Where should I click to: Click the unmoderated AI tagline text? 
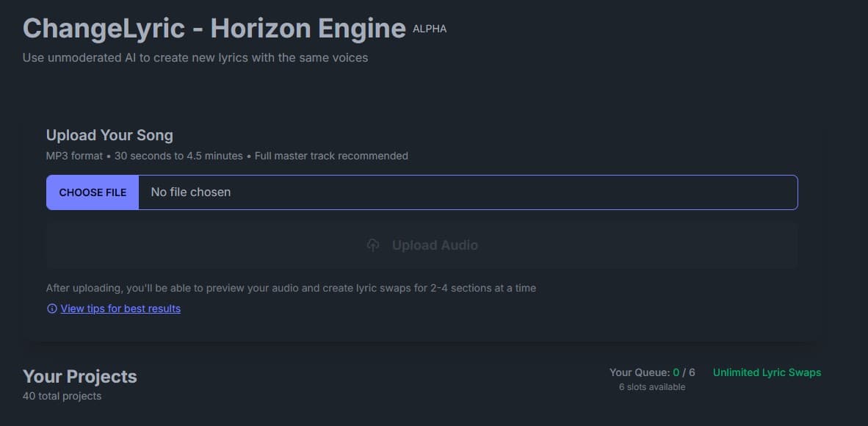(195, 57)
